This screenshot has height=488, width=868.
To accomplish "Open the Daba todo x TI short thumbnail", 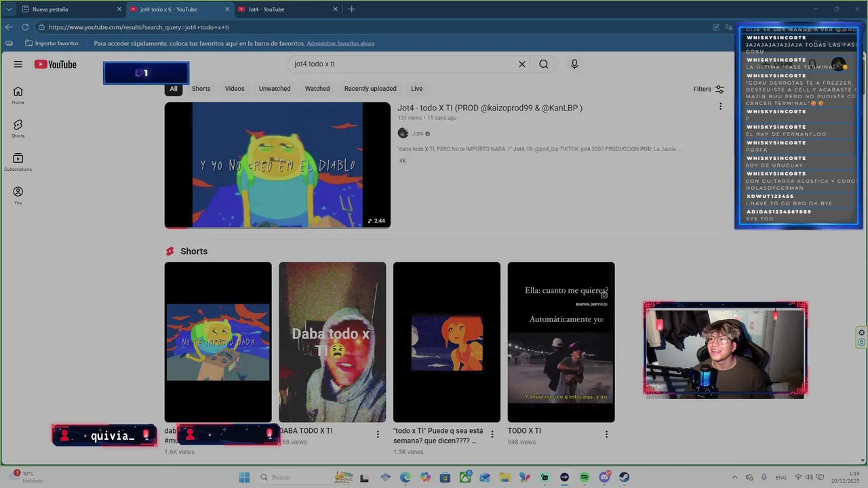I will pyautogui.click(x=332, y=342).
